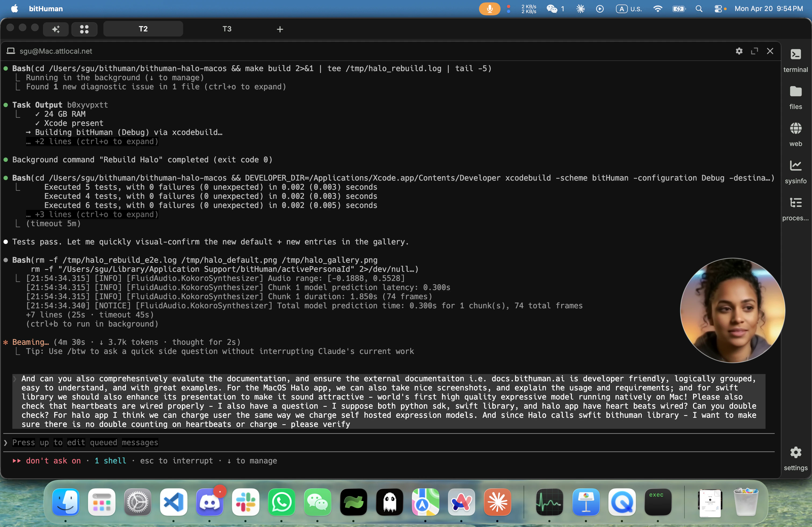Expand the +2 lines task output
The width and height of the screenshot is (812, 527).
[92, 142]
